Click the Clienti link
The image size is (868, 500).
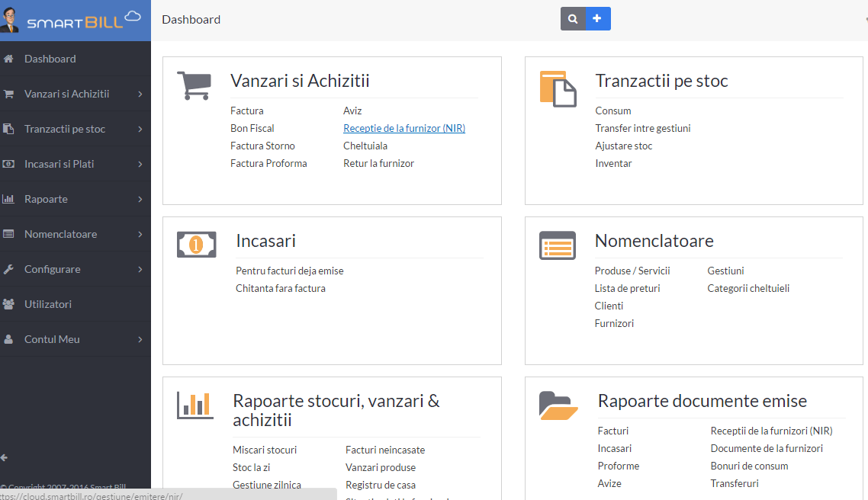tap(609, 306)
